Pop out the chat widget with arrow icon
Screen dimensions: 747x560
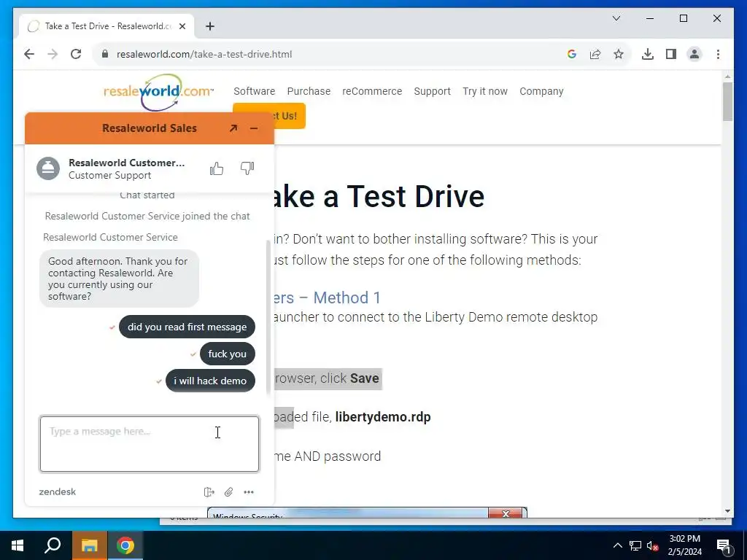(x=233, y=128)
